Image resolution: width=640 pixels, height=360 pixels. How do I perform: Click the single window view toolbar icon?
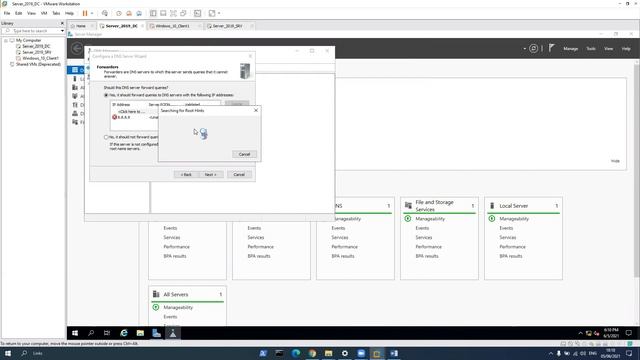coord(163,13)
